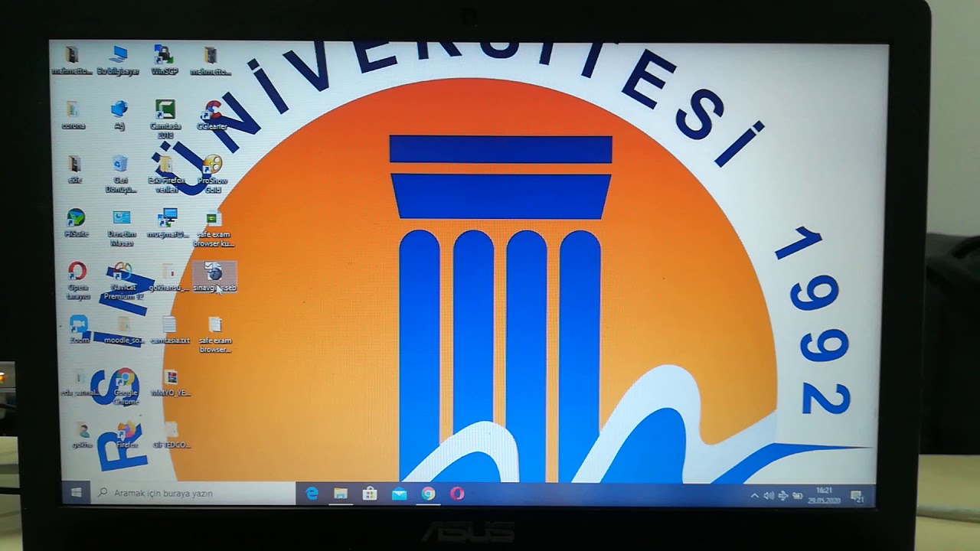Select the Opera tarayıcı shortcut
980x551 pixels.
pyautogui.click(x=77, y=281)
